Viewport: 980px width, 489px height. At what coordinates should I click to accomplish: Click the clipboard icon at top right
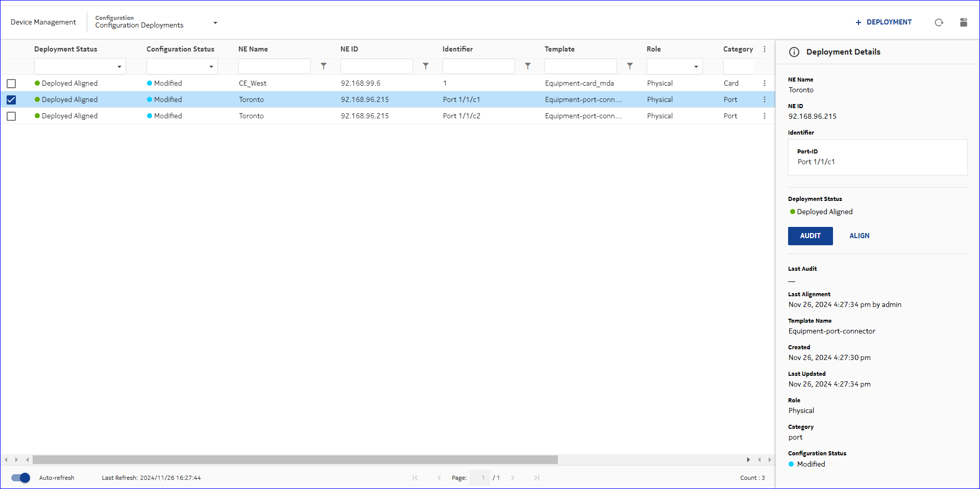click(x=963, y=22)
